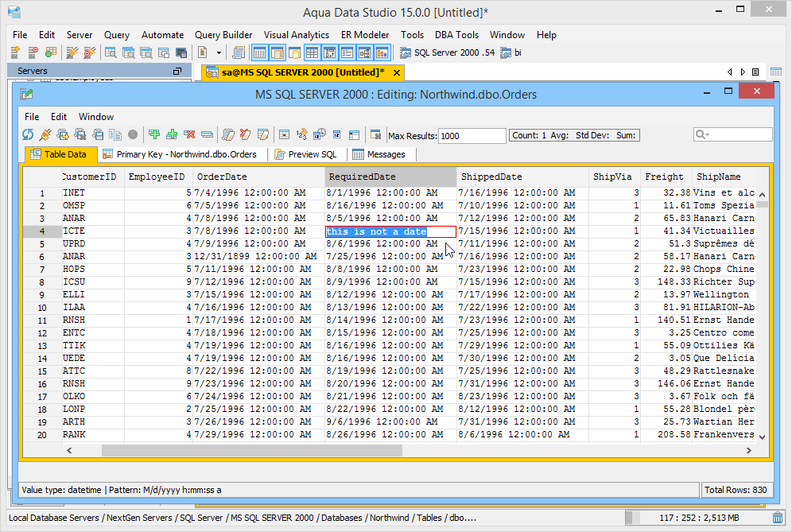Click the printer icon in editor toolbar
This screenshot has height=532, width=792.
click(98, 134)
